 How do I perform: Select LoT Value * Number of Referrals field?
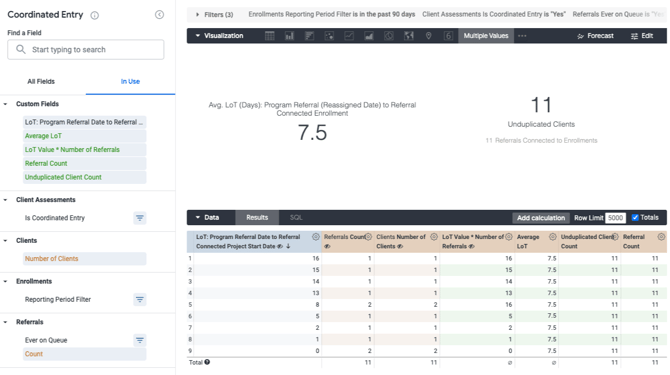(x=85, y=149)
